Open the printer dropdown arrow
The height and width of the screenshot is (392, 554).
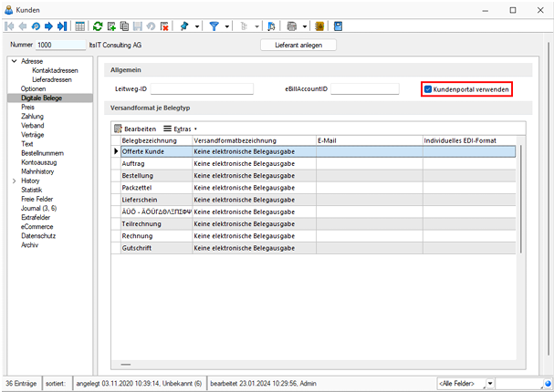(304, 26)
